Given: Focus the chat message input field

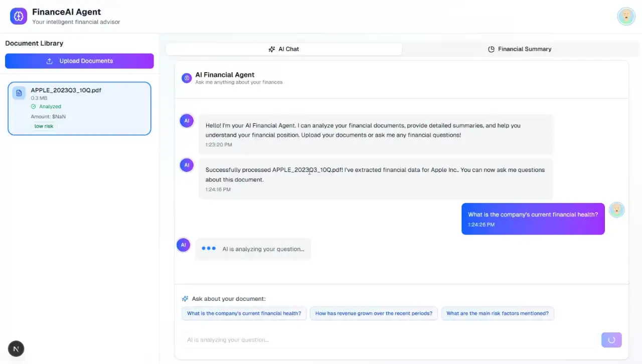Looking at the screenshot, I should [389, 339].
